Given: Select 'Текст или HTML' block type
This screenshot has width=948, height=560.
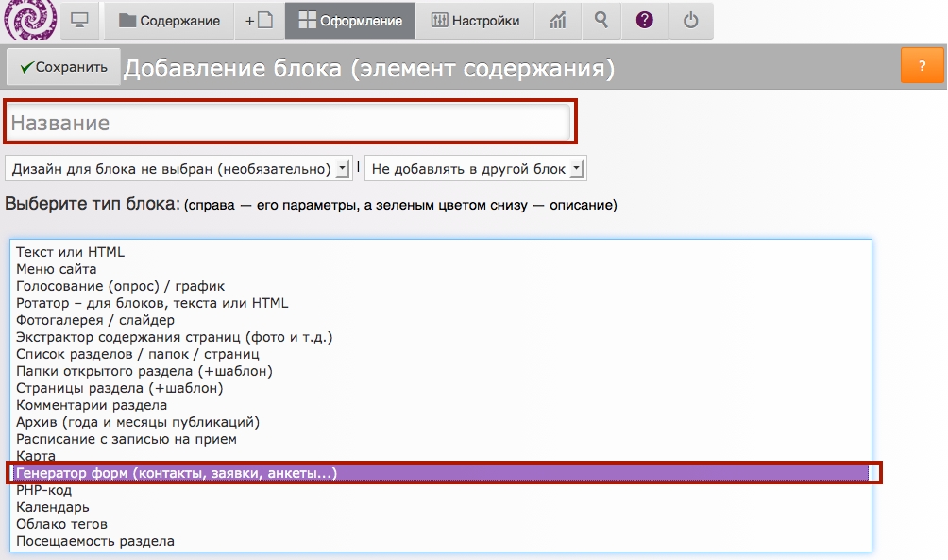Looking at the screenshot, I should coord(71,252).
